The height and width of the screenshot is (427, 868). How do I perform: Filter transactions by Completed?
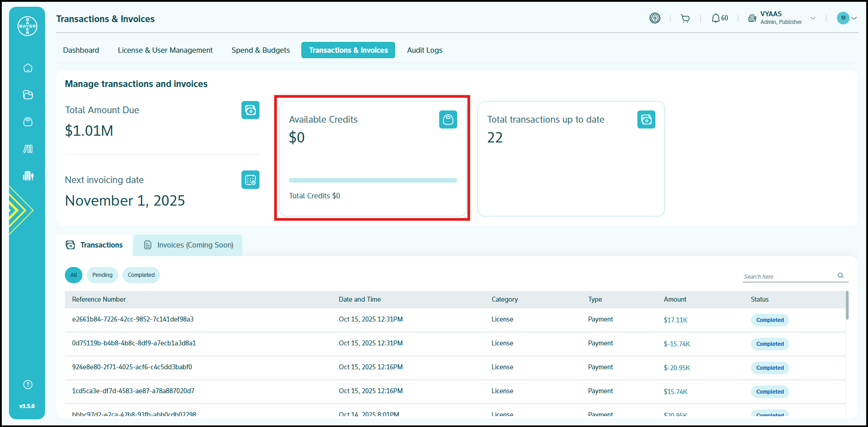[141, 275]
